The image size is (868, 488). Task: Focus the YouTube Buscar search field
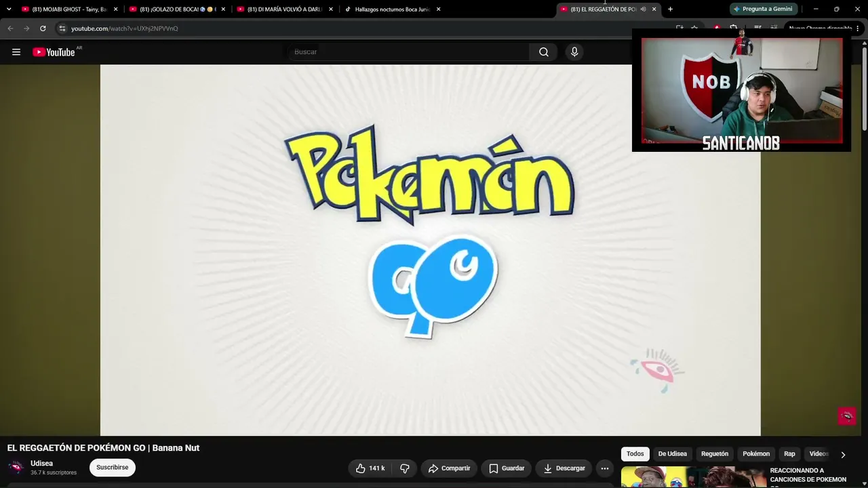click(x=409, y=52)
